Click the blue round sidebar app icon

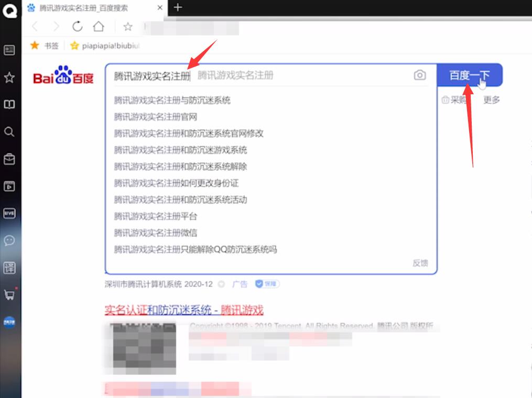pyautogui.click(x=9, y=322)
